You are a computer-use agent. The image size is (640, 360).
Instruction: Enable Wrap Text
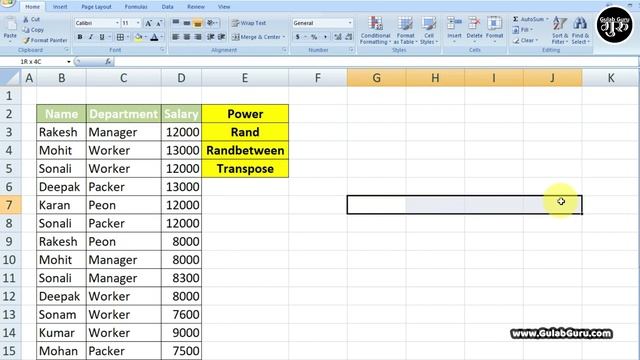(x=249, y=23)
